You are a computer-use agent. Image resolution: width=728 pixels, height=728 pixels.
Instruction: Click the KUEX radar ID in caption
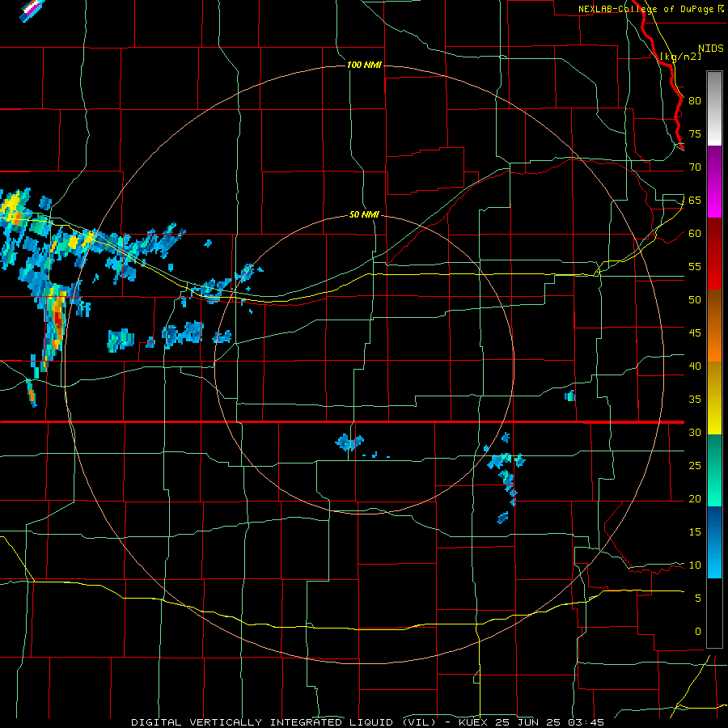pyautogui.click(x=474, y=722)
